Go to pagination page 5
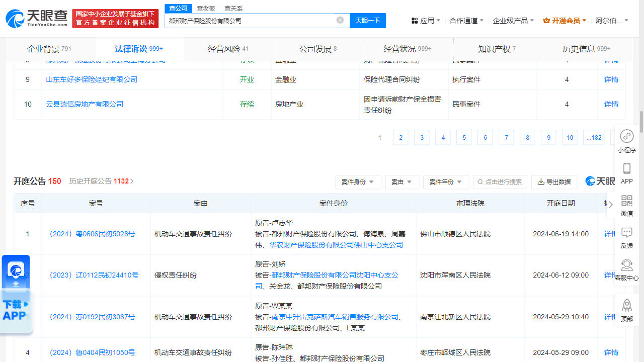The width and height of the screenshot is (644, 362). tap(464, 137)
